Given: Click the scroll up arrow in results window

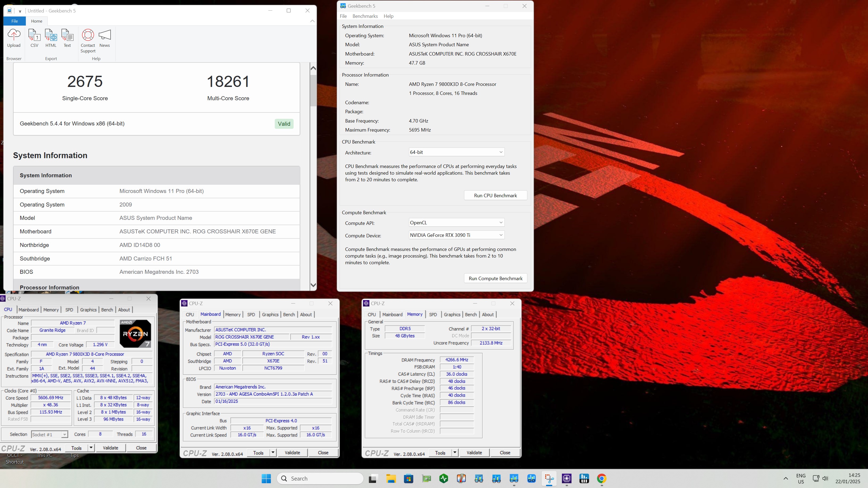Looking at the screenshot, I should pyautogui.click(x=313, y=68).
